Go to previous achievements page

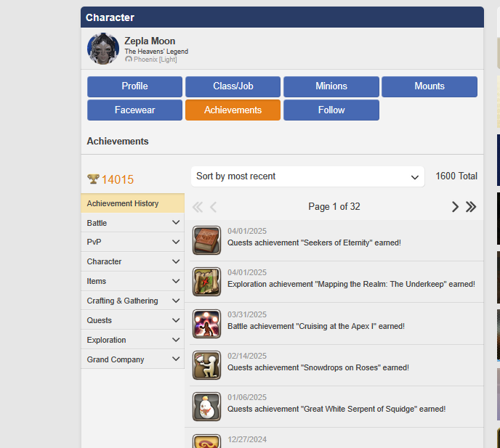(x=214, y=207)
